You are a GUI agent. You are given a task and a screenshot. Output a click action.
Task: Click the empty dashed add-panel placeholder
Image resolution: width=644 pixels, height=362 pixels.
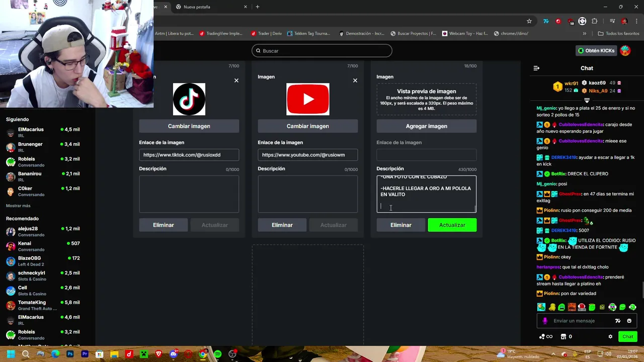[308, 296]
